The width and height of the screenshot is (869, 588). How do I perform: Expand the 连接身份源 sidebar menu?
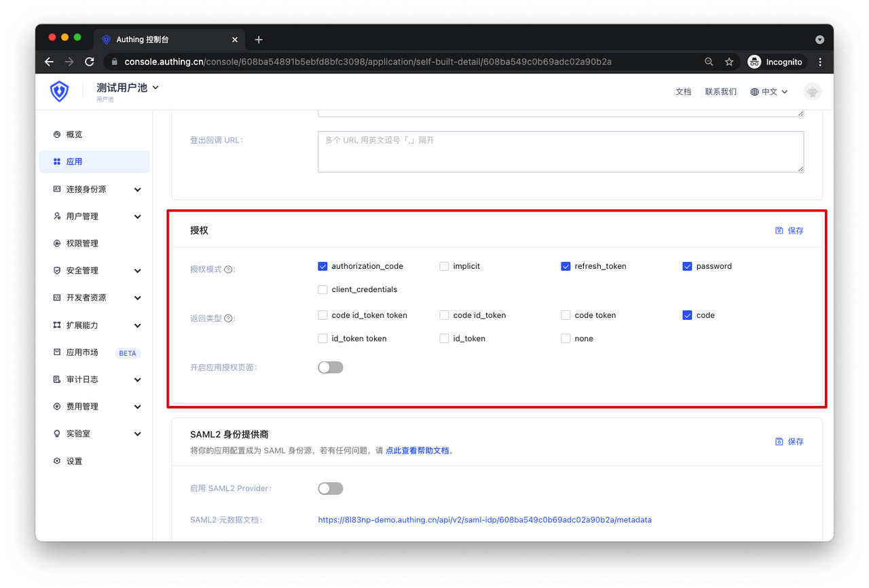tap(95, 189)
